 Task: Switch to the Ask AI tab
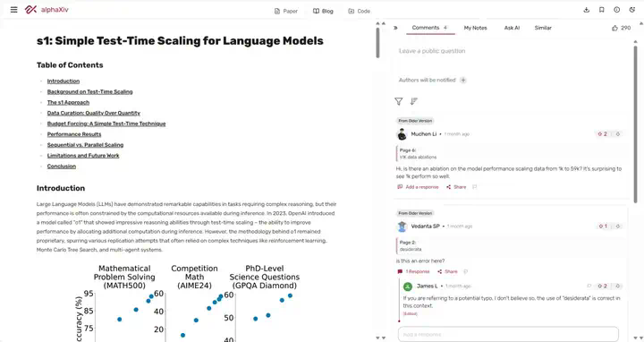tap(512, 28)
